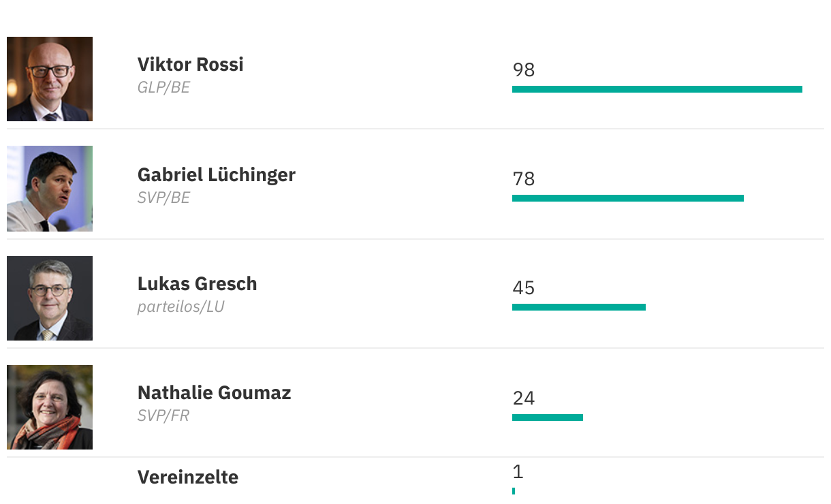
Task: Click the GLP/BE party label
Action: [163, 88]
